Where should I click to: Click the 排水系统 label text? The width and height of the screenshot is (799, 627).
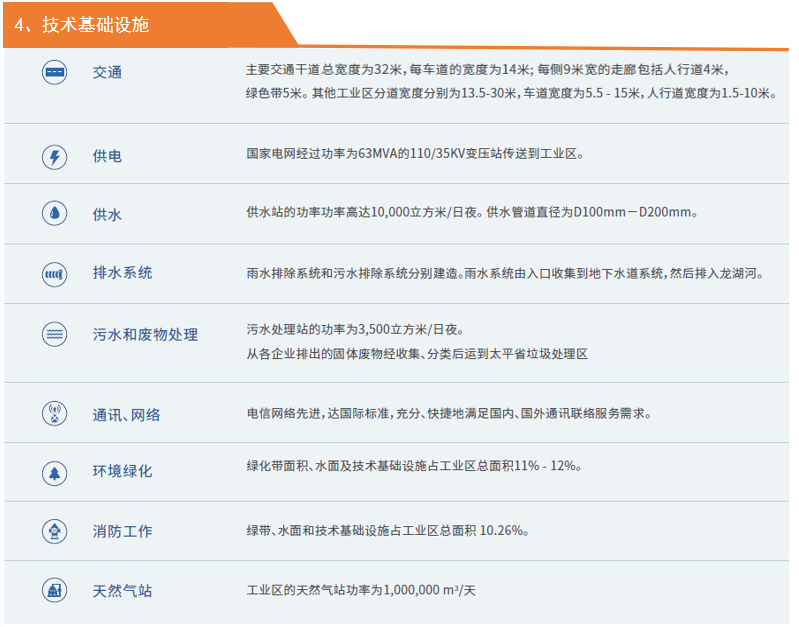[122, 273]
